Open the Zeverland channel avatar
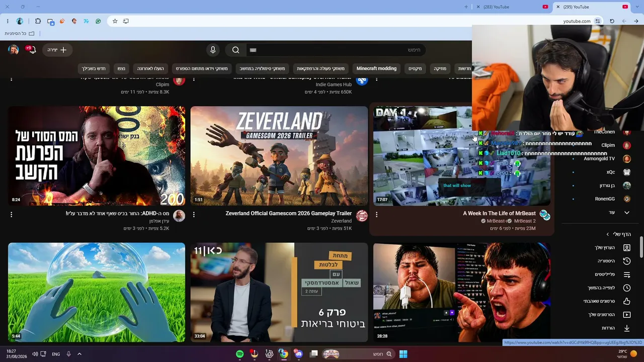 (362, 216)
